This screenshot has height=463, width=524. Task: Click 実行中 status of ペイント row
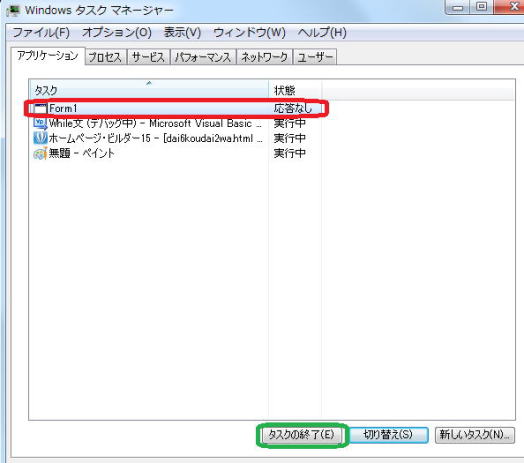pos(290,153)
